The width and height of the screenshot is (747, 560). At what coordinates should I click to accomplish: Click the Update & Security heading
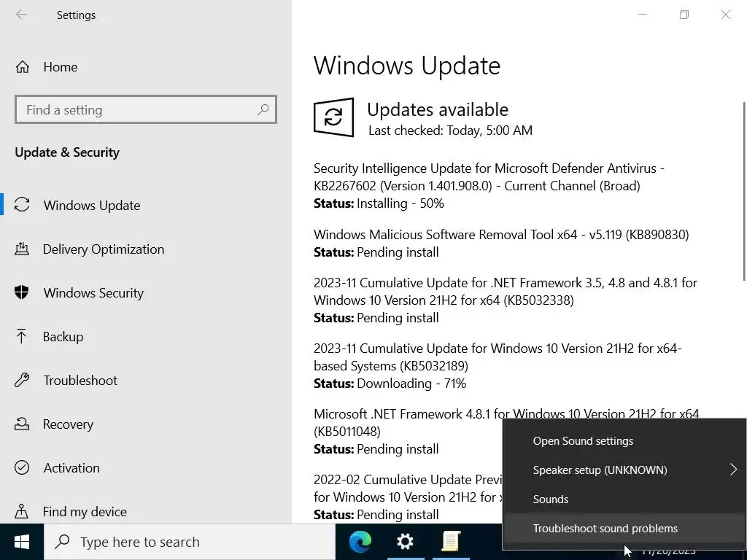(x=67, y=152)
